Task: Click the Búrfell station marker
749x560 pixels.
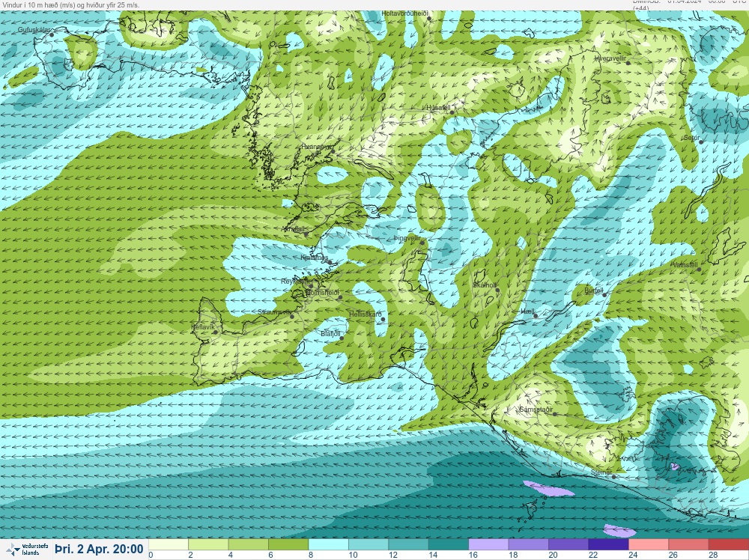Action: tap(604, 295)
